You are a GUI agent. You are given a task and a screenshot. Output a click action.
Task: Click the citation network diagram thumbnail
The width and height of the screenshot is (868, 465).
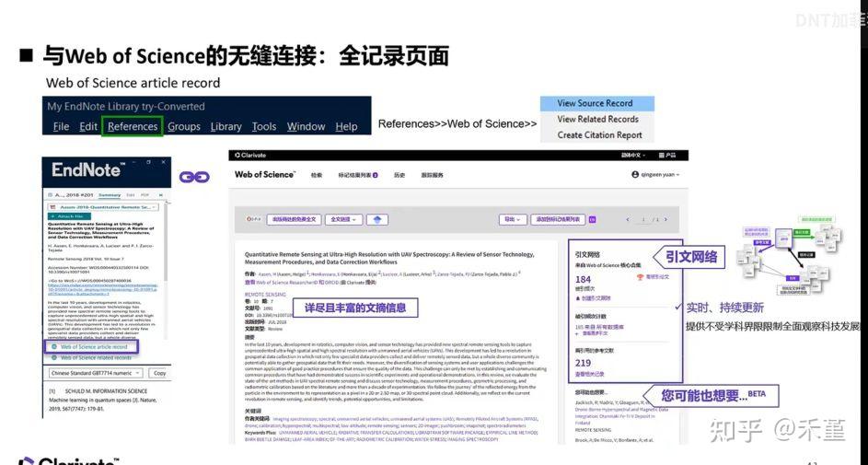point(789,256)
